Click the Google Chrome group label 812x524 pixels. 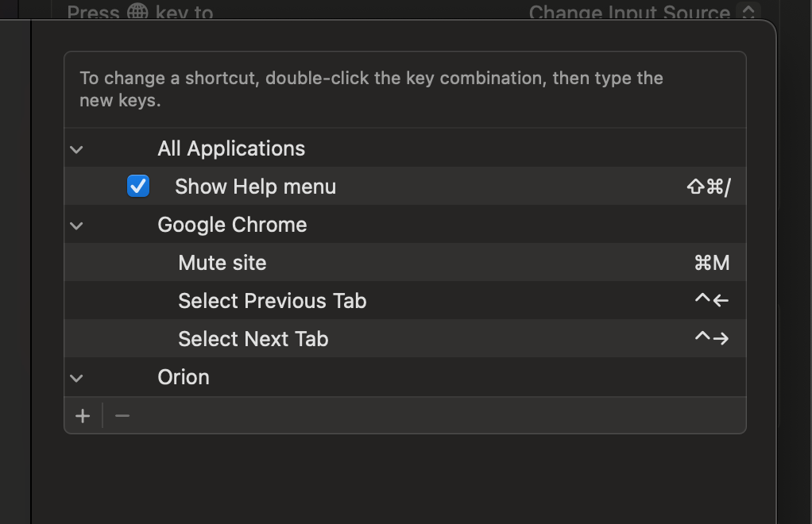pos(232,225)
